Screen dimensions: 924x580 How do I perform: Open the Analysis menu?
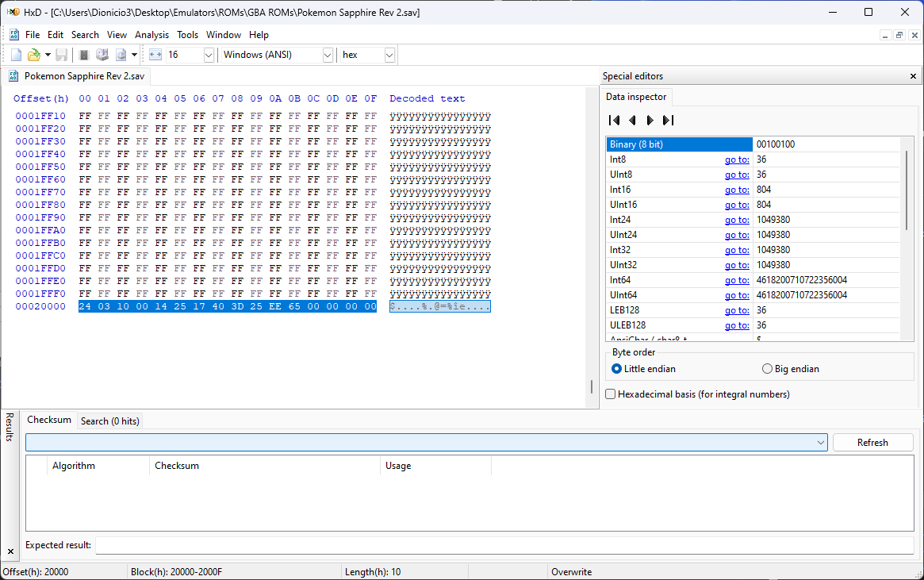(x=151, y=35)
